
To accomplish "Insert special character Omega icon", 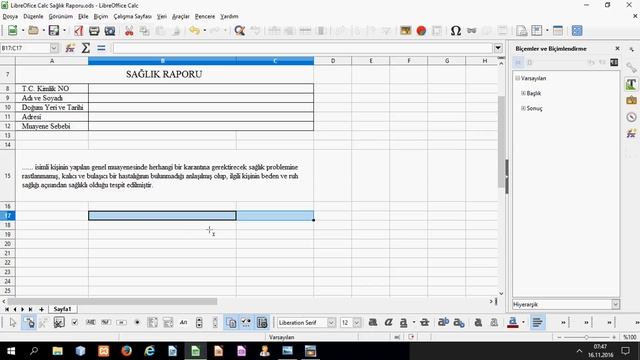I will pos(456,31).
